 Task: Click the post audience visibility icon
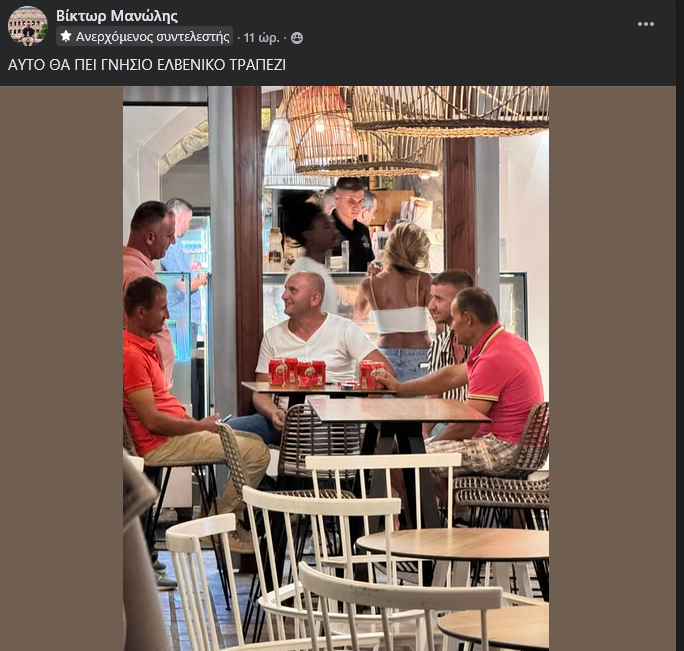tap(297, 38)
